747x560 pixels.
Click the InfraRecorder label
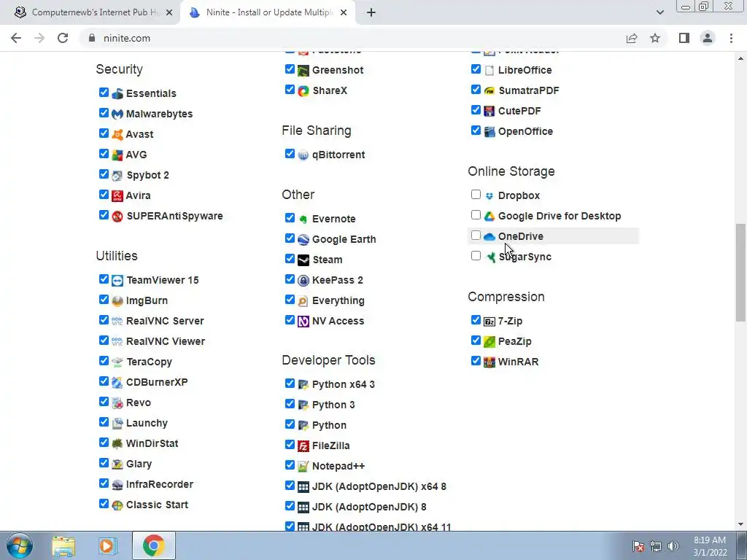pos(160,484)
